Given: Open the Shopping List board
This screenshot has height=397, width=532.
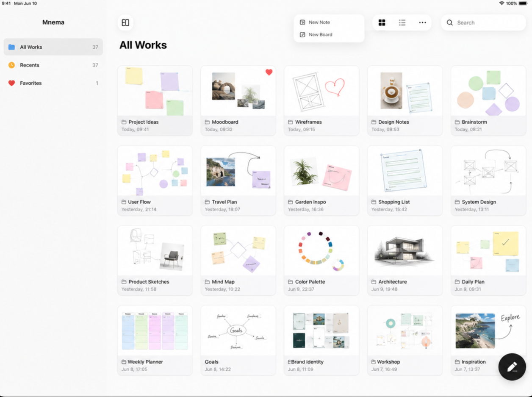Looking at the screenshot, I should tap(405, 180).
